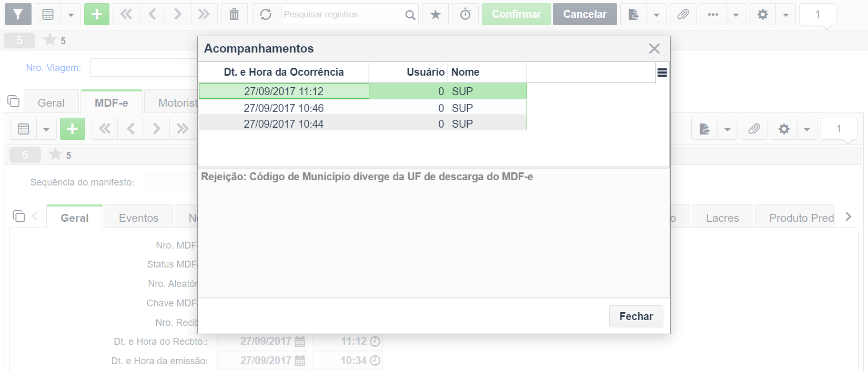Click star icon in inner record bar

(55, 154)
